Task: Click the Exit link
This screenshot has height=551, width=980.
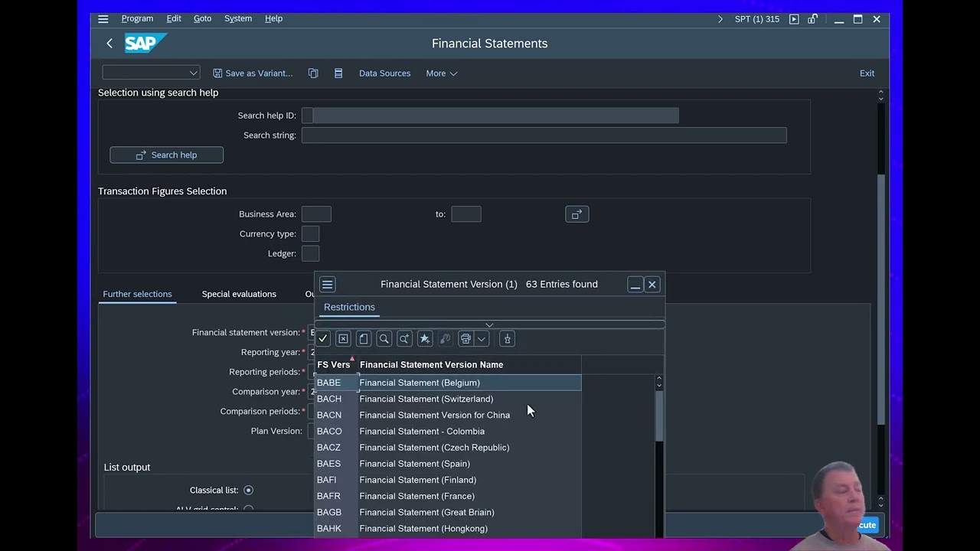Action: pos(867,73)
